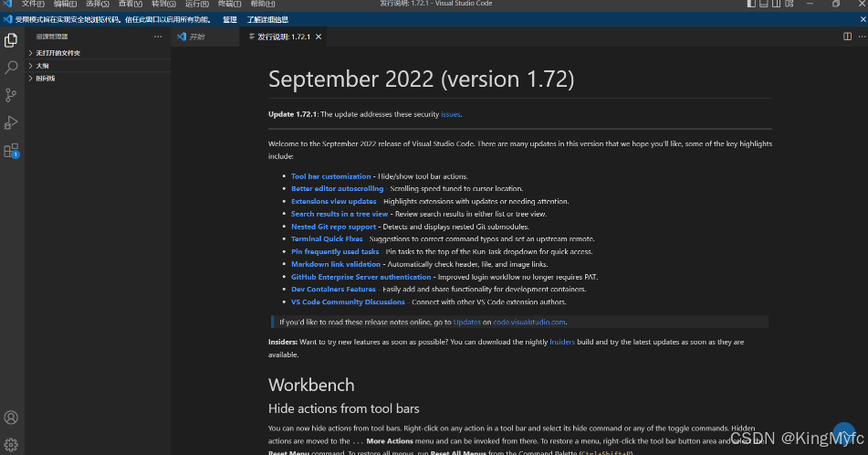Open the Run and Debug view

pyautogui.click(x=11, y=122)
